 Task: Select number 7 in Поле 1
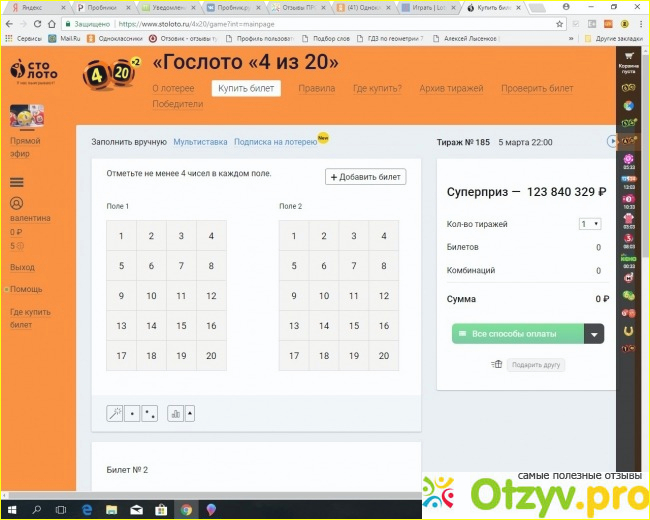[x=181, y=266]
